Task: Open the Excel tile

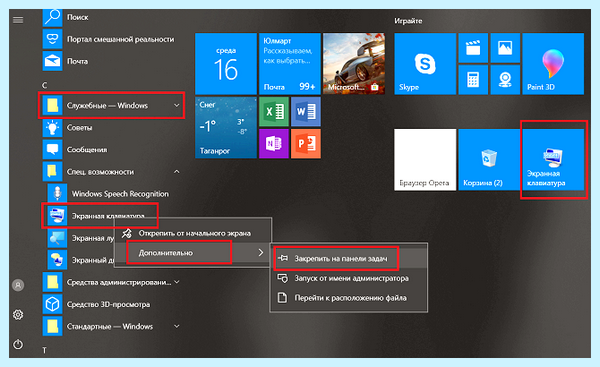Action: 274,112
